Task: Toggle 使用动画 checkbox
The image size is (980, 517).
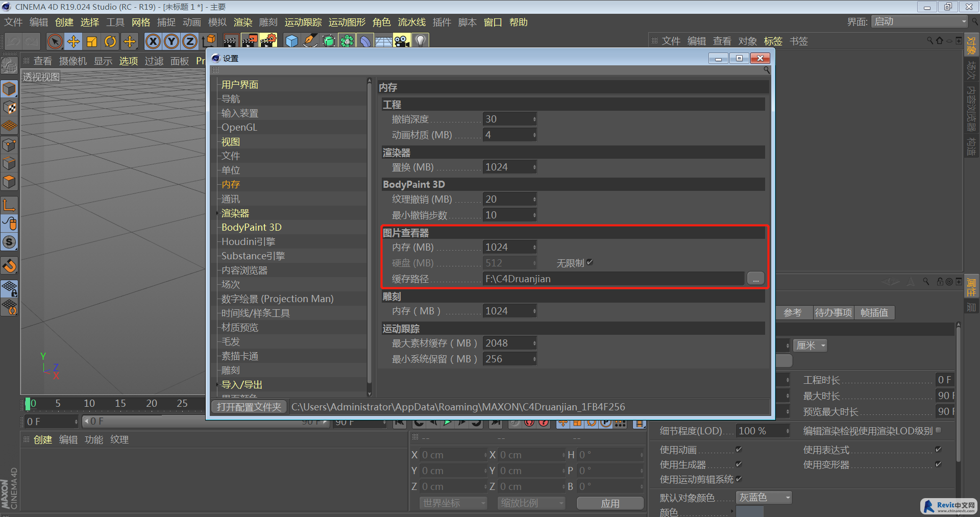Action: pyautogui.click(x=739, y=449)
